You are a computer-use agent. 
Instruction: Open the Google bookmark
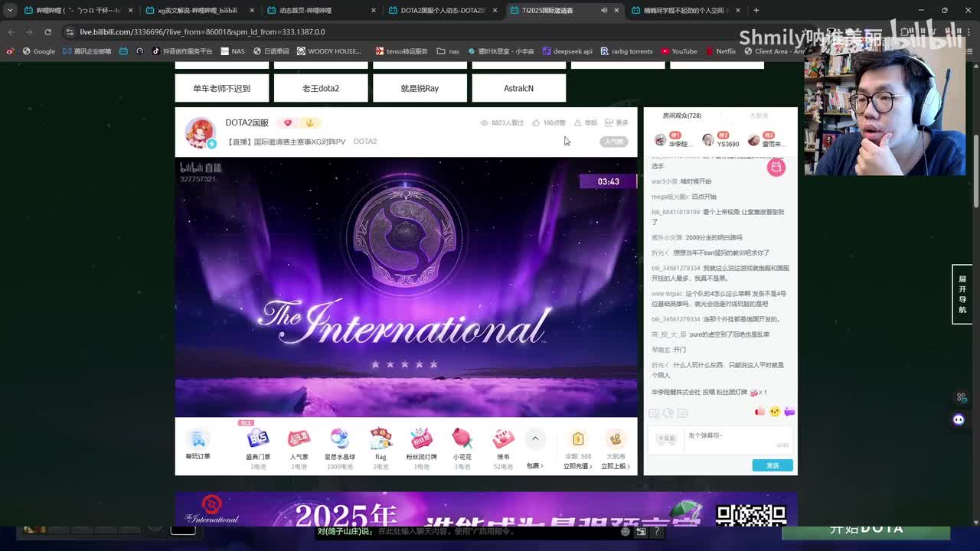pyautogui.click(x=39, y=51)
